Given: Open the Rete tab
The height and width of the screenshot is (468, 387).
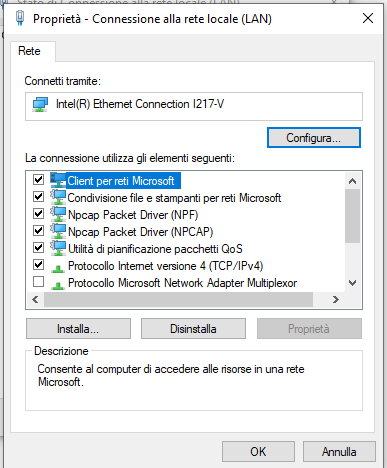Looking at the screenshot, I should click(29, 51).
